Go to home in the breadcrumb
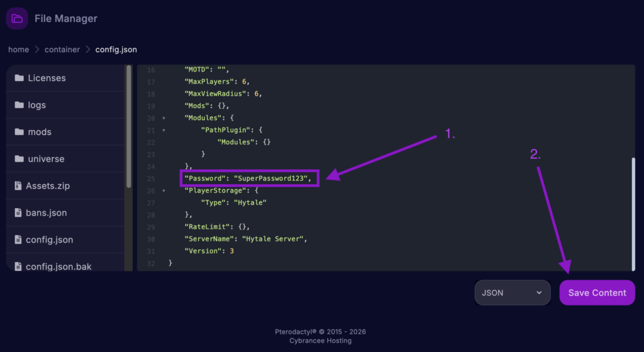The height and width of the screenshot is (352, 644). [18, 50]
